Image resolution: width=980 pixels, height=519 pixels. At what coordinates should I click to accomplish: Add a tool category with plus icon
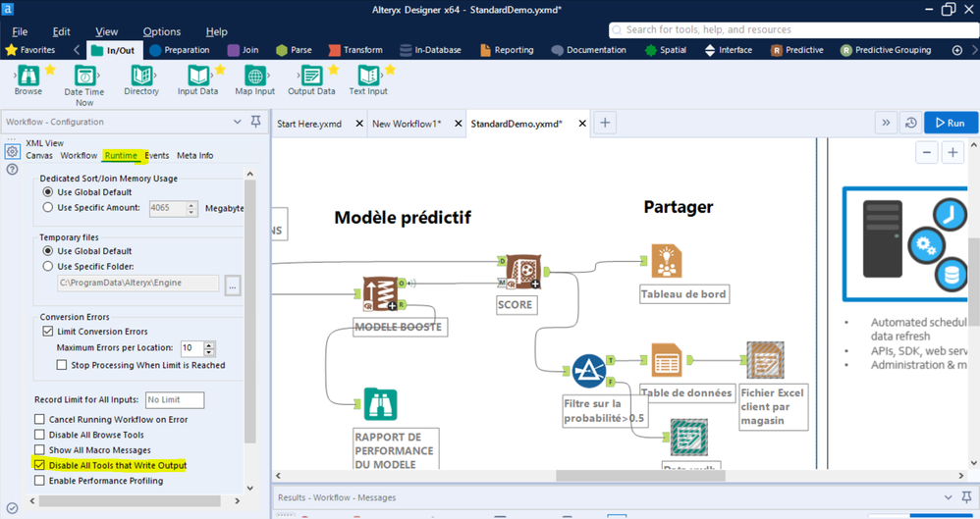click(x=956, y=50)
